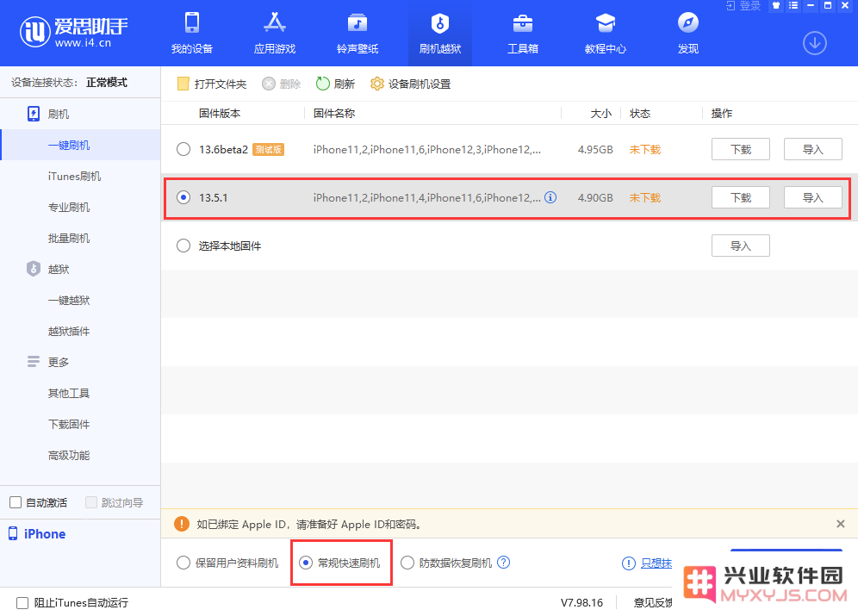Choose 常规快速刷机 option
Viewport: 858px width, 616px height.
306,563
